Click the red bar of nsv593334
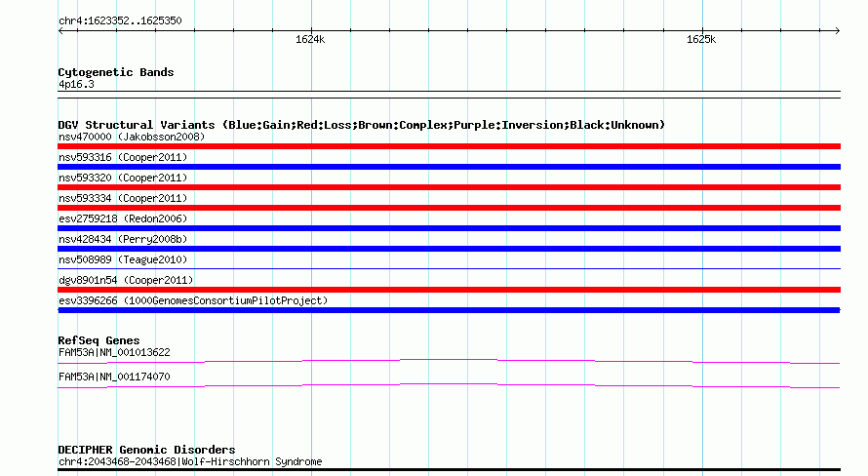 point(449,208)
